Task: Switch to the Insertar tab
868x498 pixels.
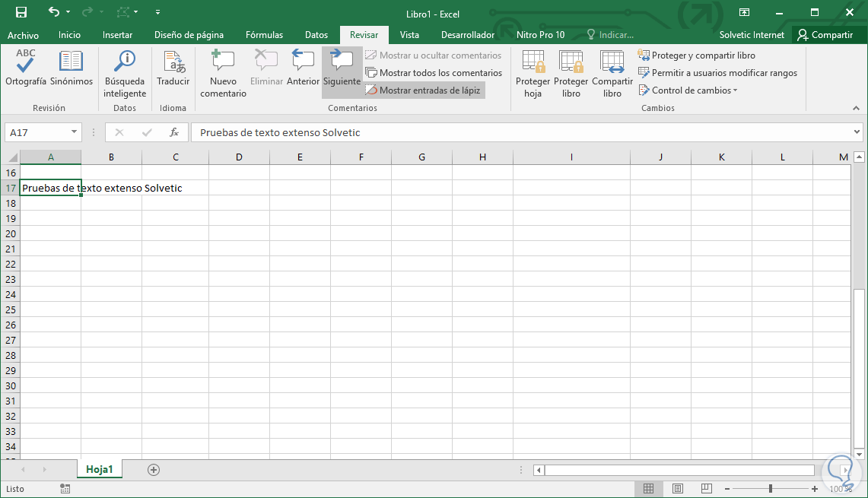Action: 117,35
